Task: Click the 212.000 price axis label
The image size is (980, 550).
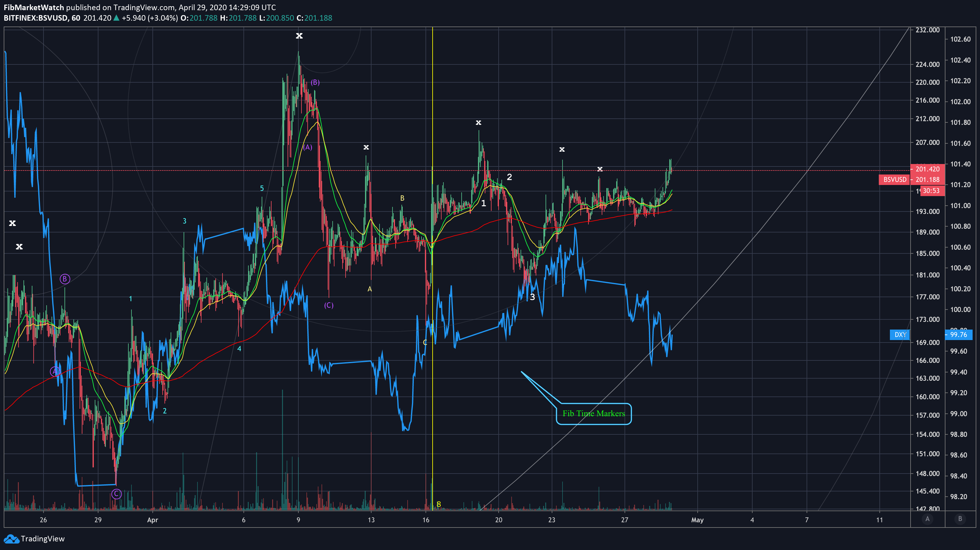Action: tap(928, 119)
